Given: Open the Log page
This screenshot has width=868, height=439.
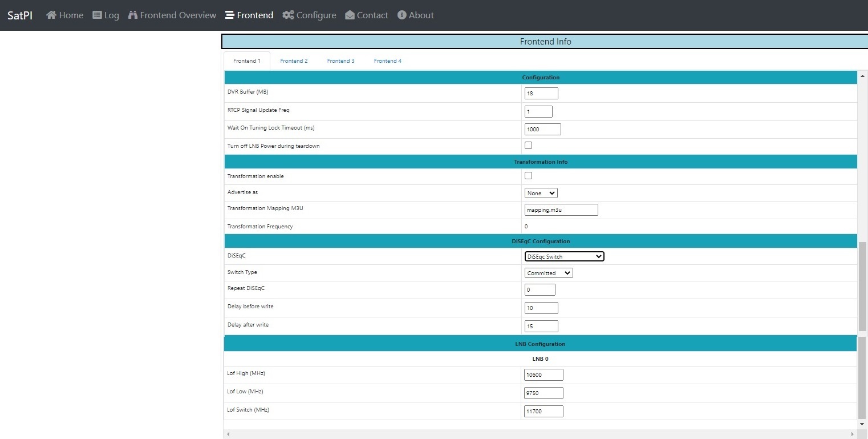Looking at the screenshot, I should point(106,15).
